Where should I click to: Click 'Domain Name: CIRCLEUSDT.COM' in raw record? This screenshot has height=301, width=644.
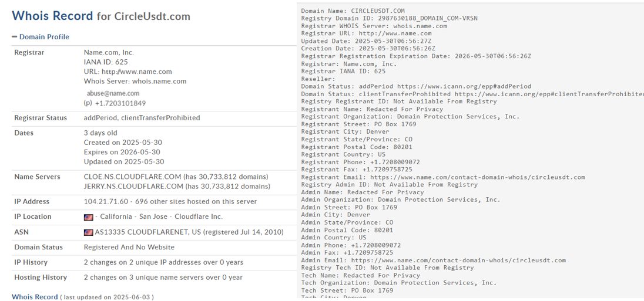click(x=353, y=11)
